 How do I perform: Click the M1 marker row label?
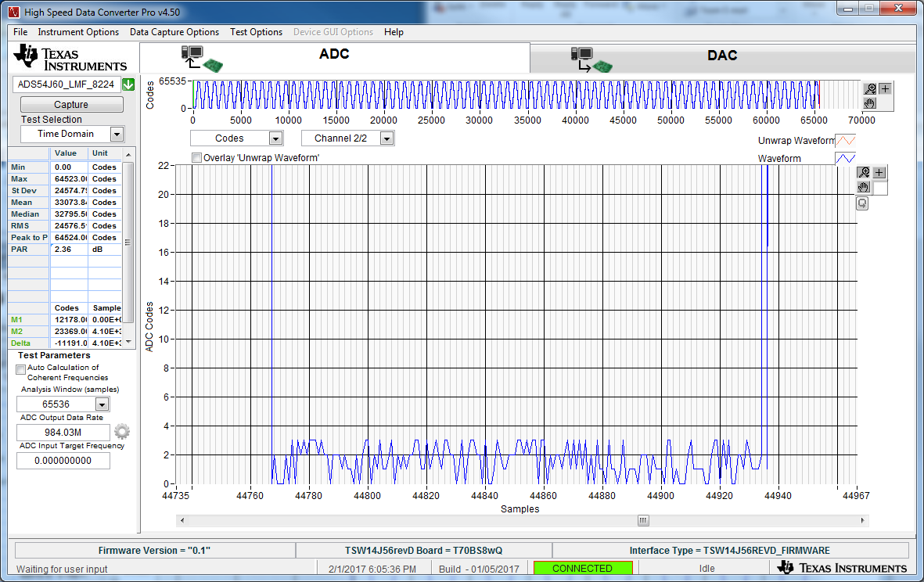coord(28,320)
